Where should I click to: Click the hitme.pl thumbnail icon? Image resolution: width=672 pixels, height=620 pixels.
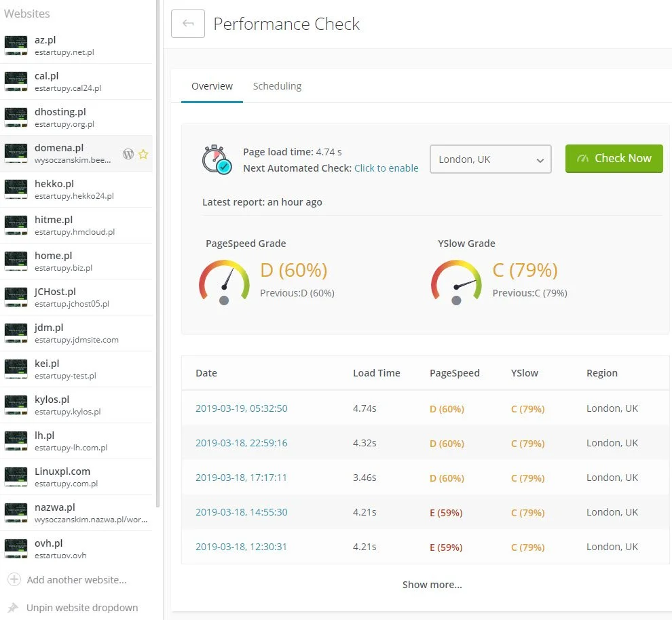pyautogui.click(x=16, y=225)
